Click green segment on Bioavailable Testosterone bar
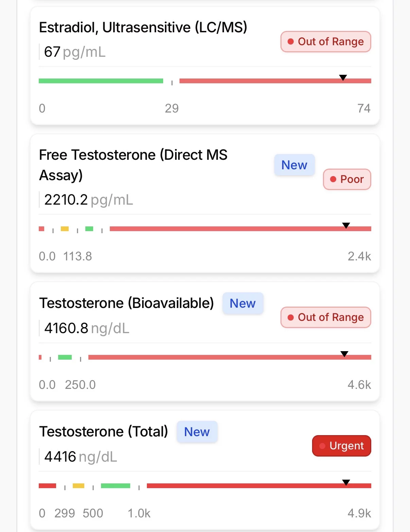The width and height of the screenshot is (410, 532). click(65, 357)
